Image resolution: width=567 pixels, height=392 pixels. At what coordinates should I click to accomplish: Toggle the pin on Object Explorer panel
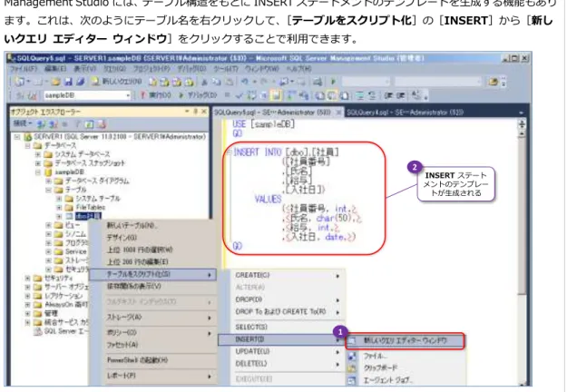coord(195,112)
